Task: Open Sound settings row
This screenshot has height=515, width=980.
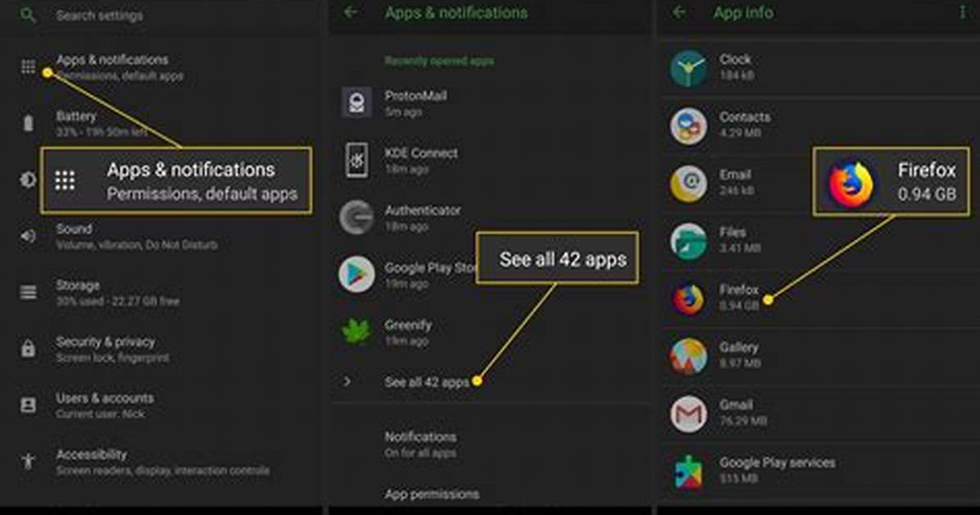Action: (x=161, y=236)
